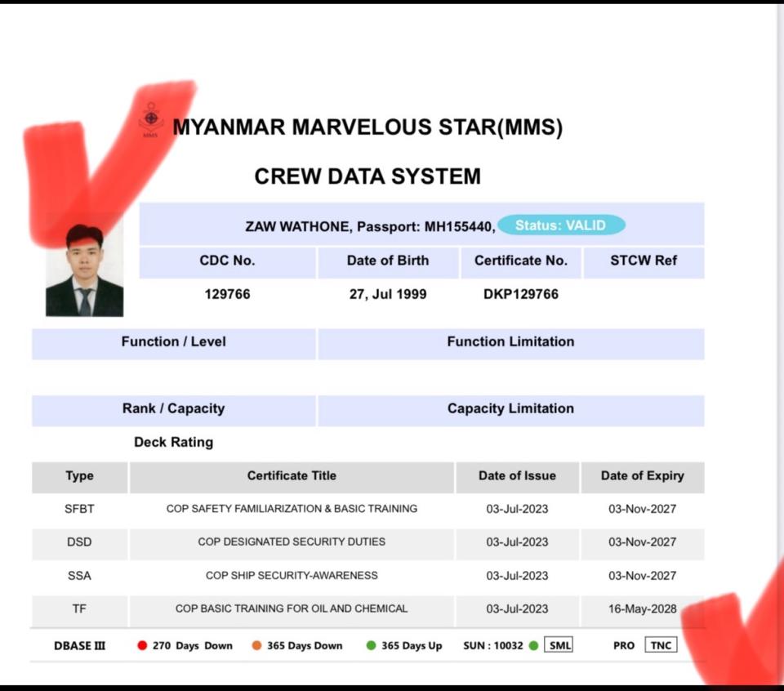This screenshot has width=784, height=691.
Task: Select the Type column header
Action: click(79, 476)
